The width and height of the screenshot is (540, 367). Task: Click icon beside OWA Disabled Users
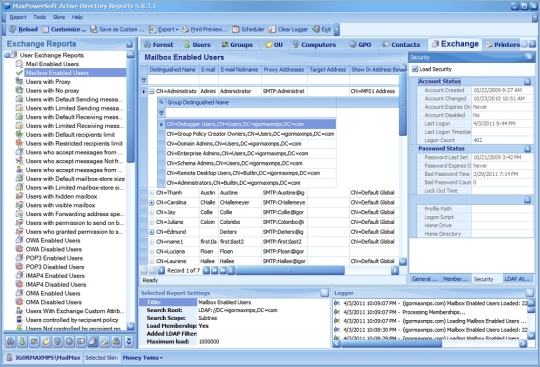[x=19, y=249]
